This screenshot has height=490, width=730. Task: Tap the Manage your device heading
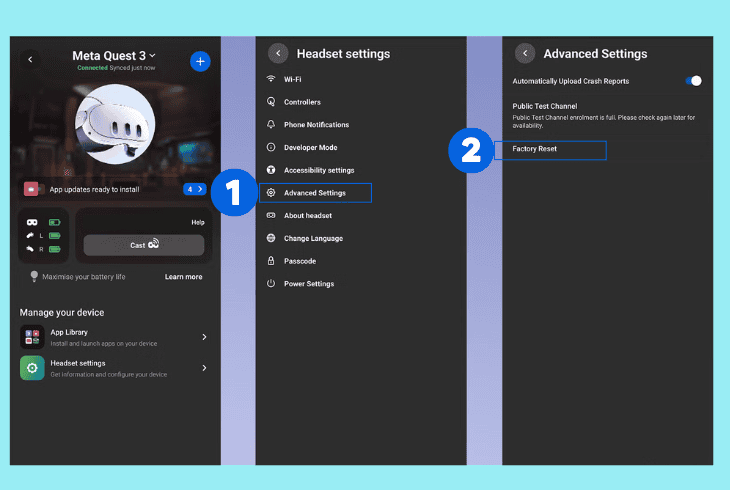point(62,313)
